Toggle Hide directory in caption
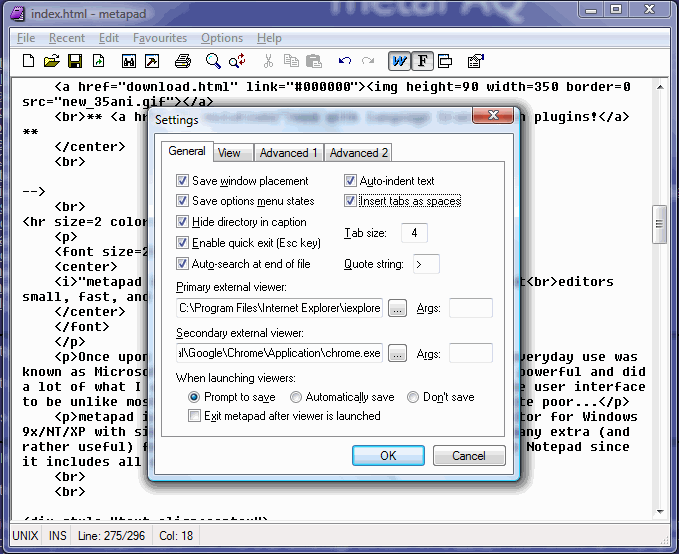 (x=182, y=221)
